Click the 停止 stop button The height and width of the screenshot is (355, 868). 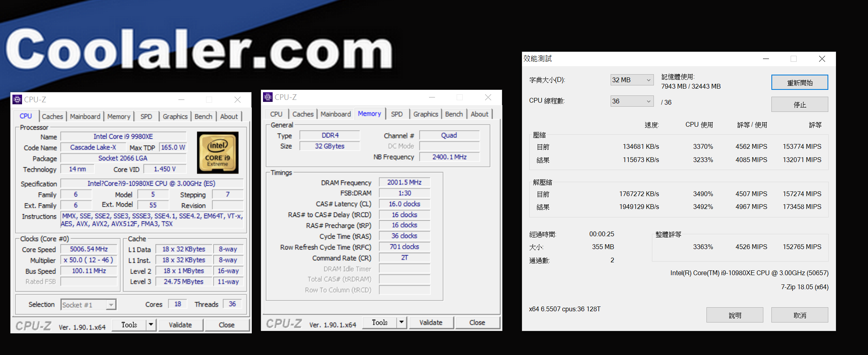point(800,104)
